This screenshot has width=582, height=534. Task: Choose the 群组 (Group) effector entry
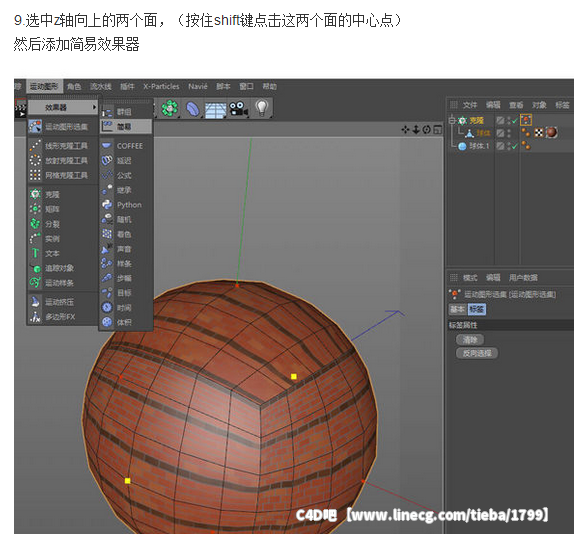click(126, 112)
